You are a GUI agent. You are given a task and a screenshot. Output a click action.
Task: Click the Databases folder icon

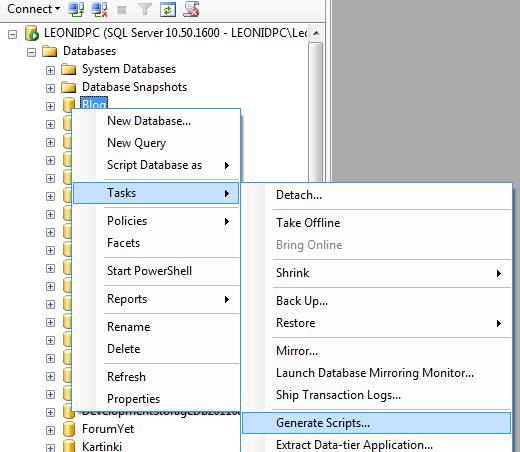(50, 51)
